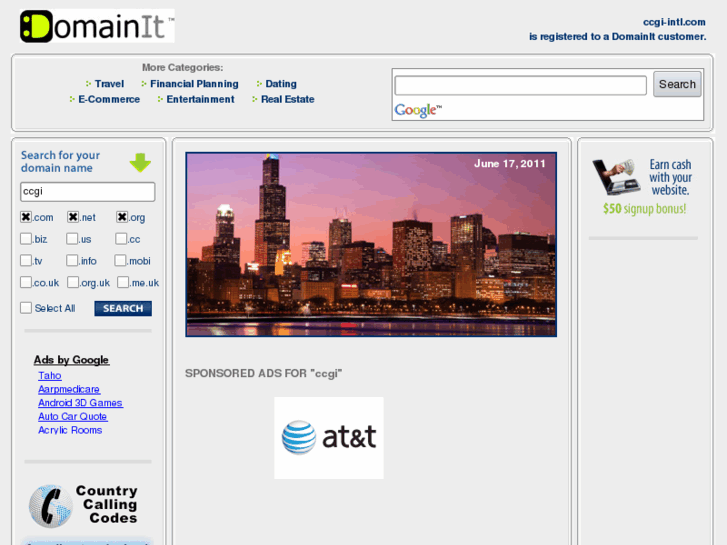Viewport: 727px width, 545px height.
Task: Click the Earn cash laptop image
Action: (x=616, y=177)
